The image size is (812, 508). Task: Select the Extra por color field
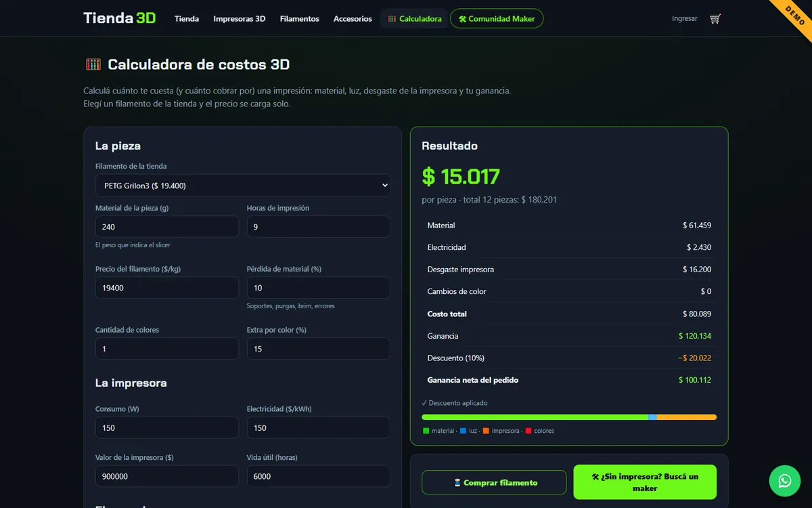tap(319, 349)
